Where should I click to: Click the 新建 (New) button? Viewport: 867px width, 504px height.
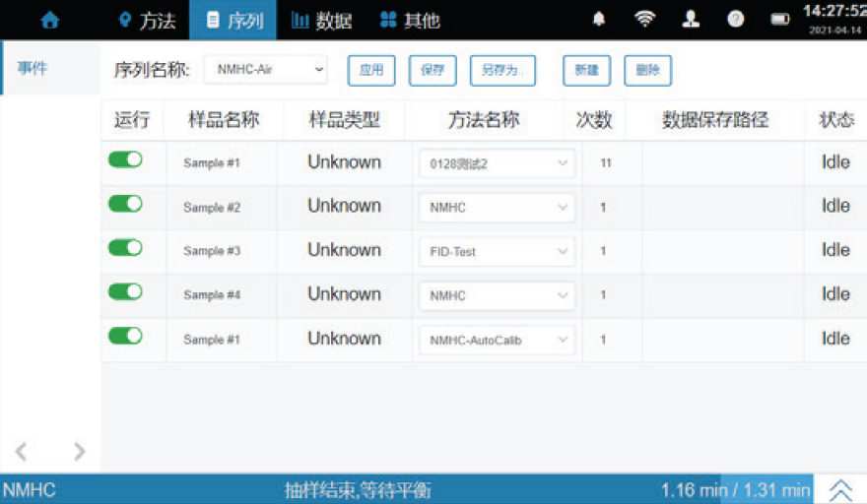point(586,70)
